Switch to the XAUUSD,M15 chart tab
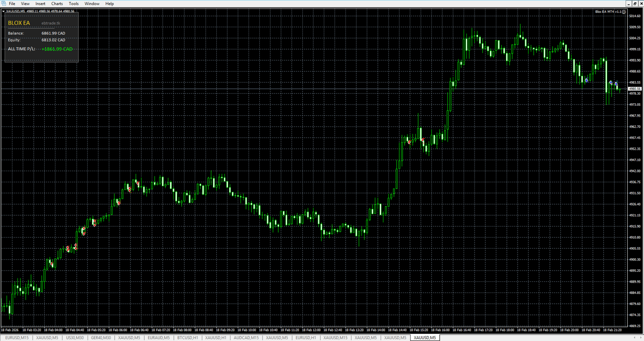The width and height of the screenshot is (644, 341). tap(336, 338)
